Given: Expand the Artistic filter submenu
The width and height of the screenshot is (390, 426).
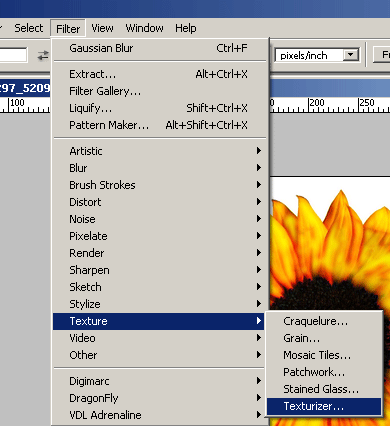Looking at the screenshot, I should (159, 151).
